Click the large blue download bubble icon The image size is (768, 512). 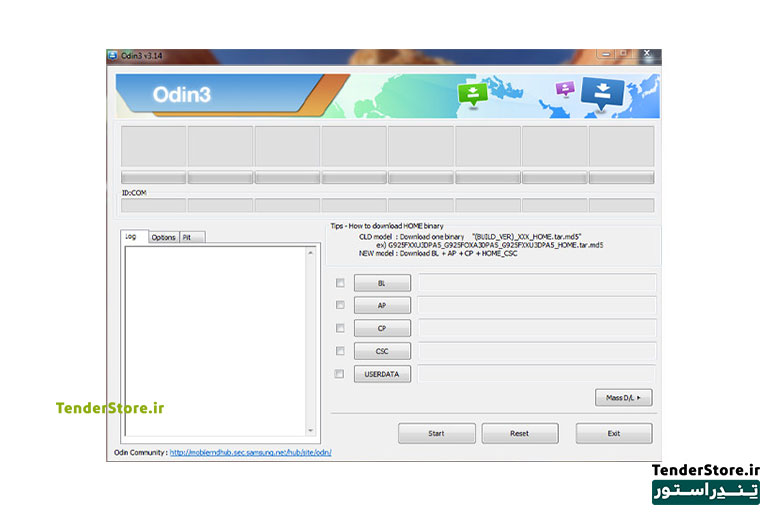click(x=602, y=93)
